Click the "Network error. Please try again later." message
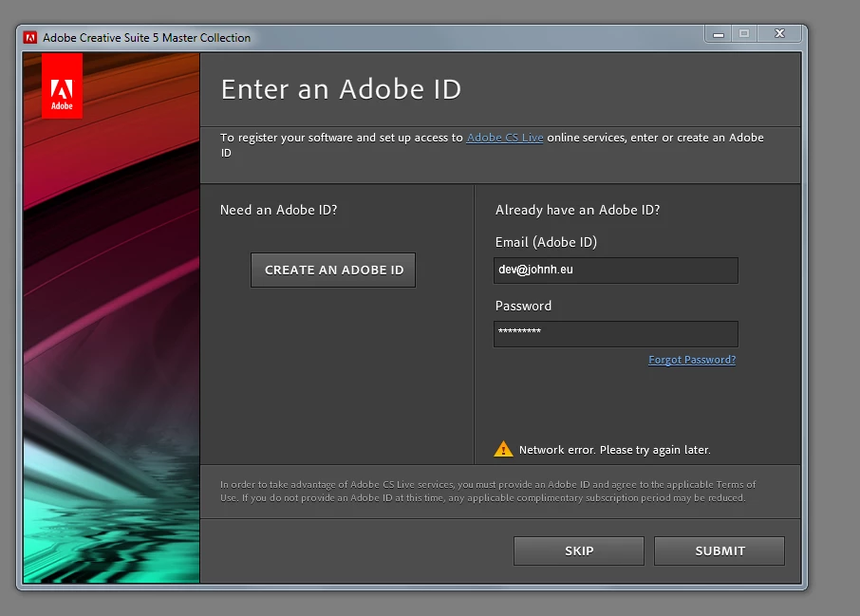 click(614, 450)
